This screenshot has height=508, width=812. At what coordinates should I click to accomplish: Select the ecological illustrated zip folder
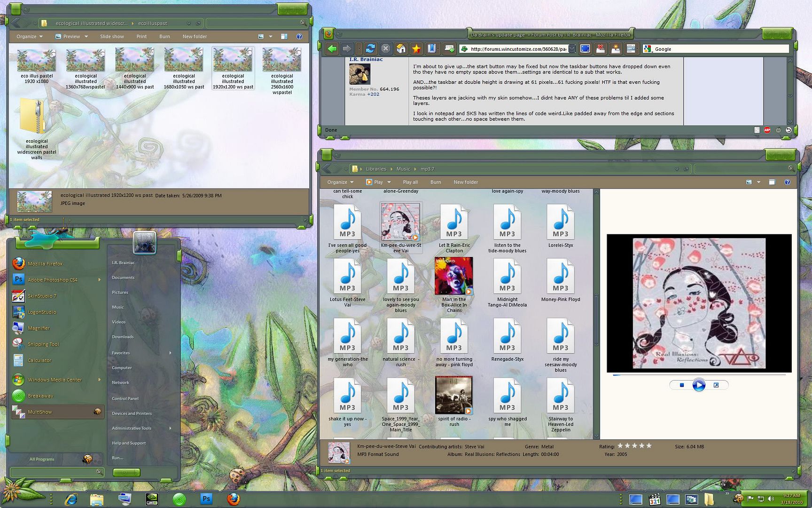(x=37, y=129)
